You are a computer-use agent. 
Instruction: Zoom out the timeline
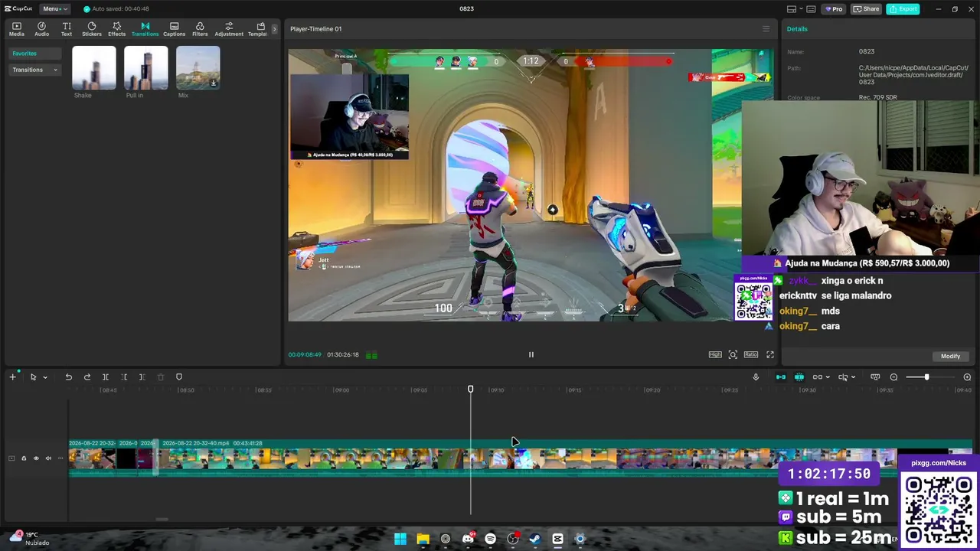click(x=893, y=377)
